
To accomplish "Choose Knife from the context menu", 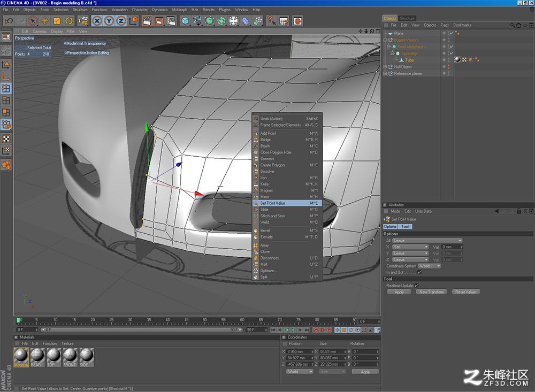I will (287, 184).
